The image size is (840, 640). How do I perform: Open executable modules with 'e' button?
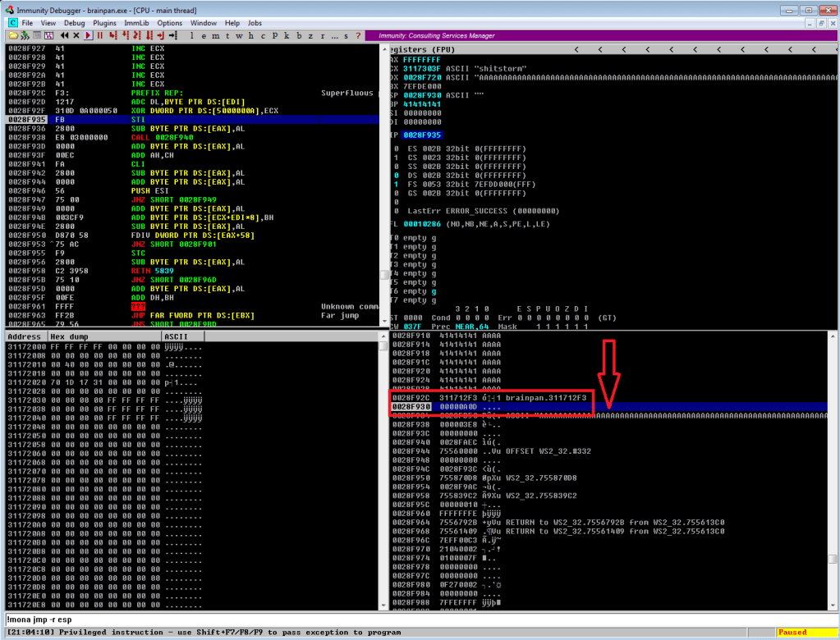[204, 36]
